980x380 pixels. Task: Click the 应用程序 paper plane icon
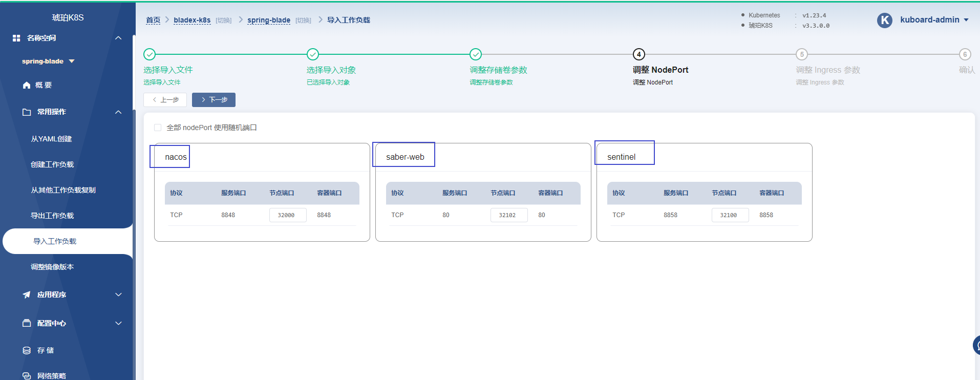[27, 294]
